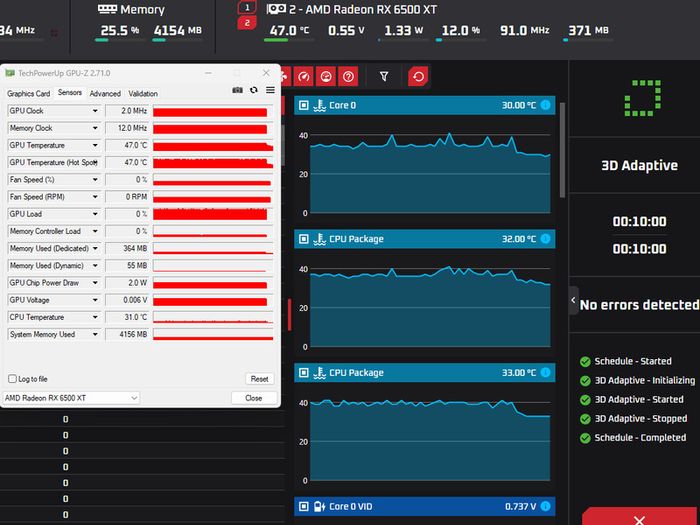Click the 3D Adaptive dotted square icon
Screen dimensions: 700x525
pos(643,98)
